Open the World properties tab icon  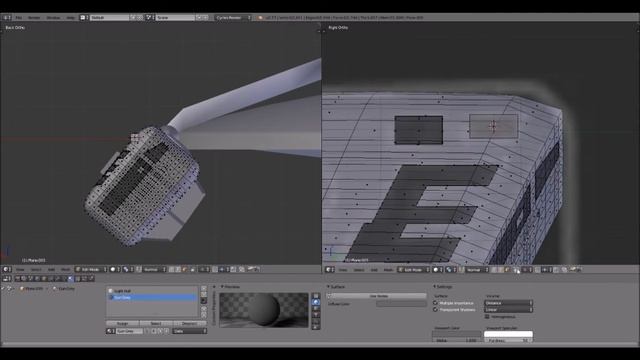coord(37,278)
